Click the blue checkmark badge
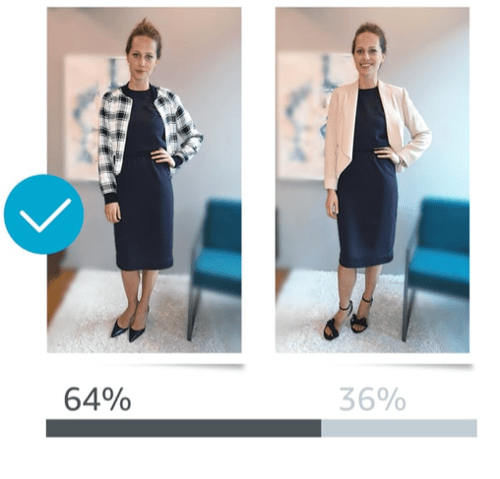500x479 pixels. [x=44, y=214]
